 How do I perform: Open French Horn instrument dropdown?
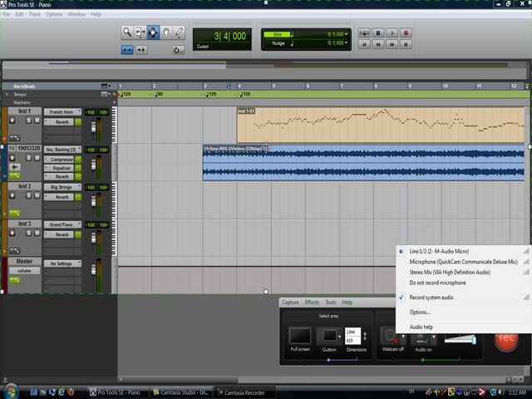(62, 111)
